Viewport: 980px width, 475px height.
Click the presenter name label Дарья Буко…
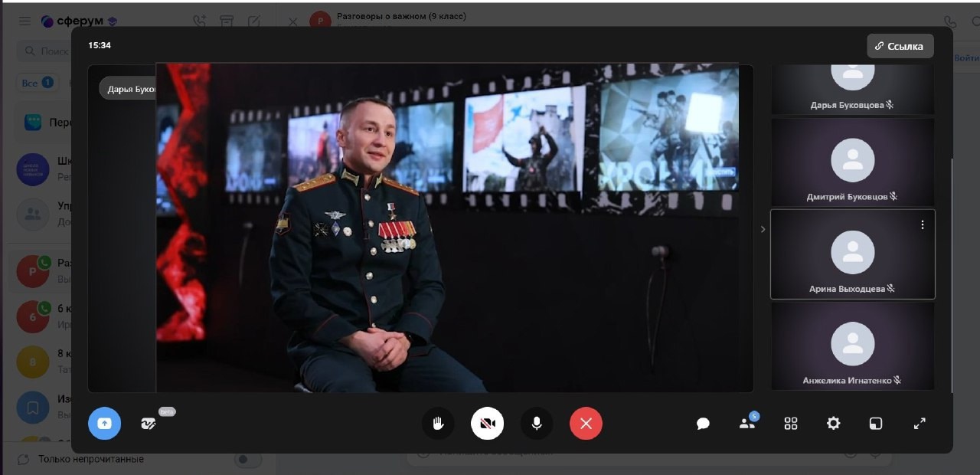coord(129,89)
